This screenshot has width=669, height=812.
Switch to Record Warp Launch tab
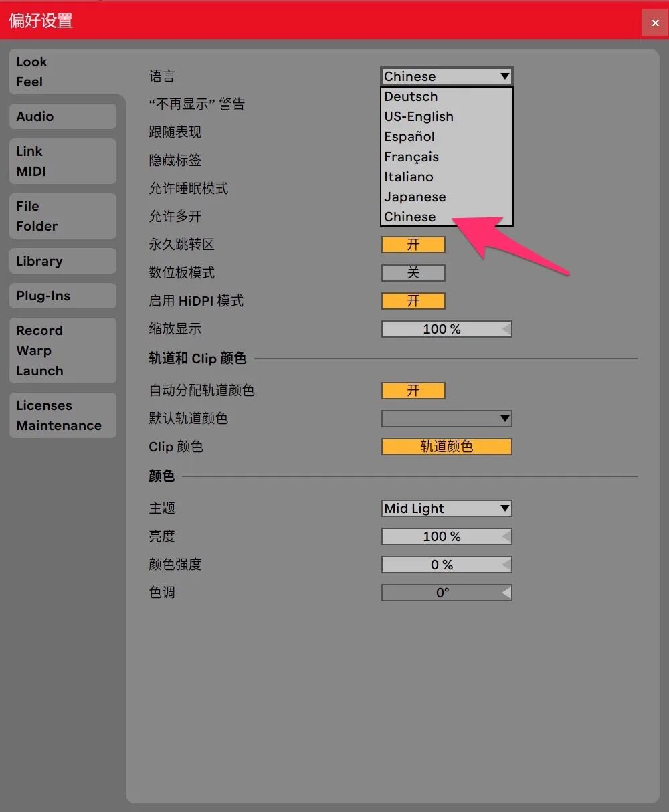tap(63, 350)
